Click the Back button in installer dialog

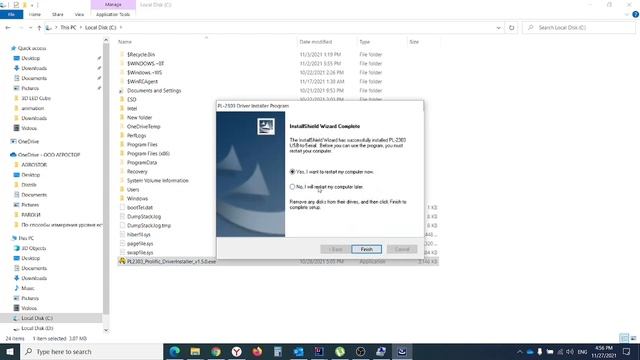[335, 249]
